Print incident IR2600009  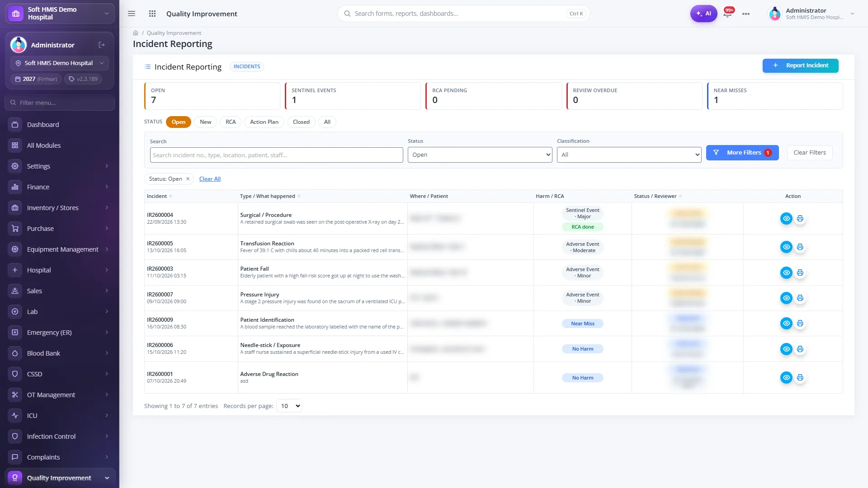[x=800, y=323]
